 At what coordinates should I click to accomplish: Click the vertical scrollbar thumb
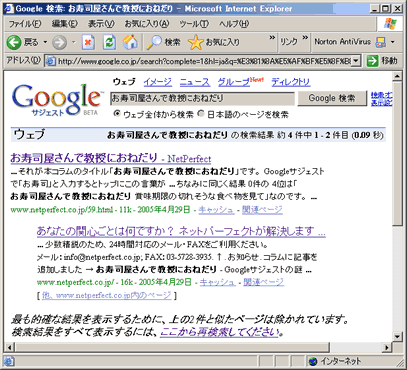397,153
